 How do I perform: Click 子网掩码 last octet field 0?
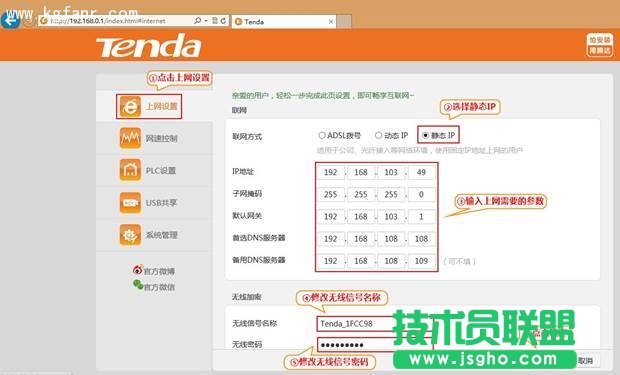coord(421,195)
